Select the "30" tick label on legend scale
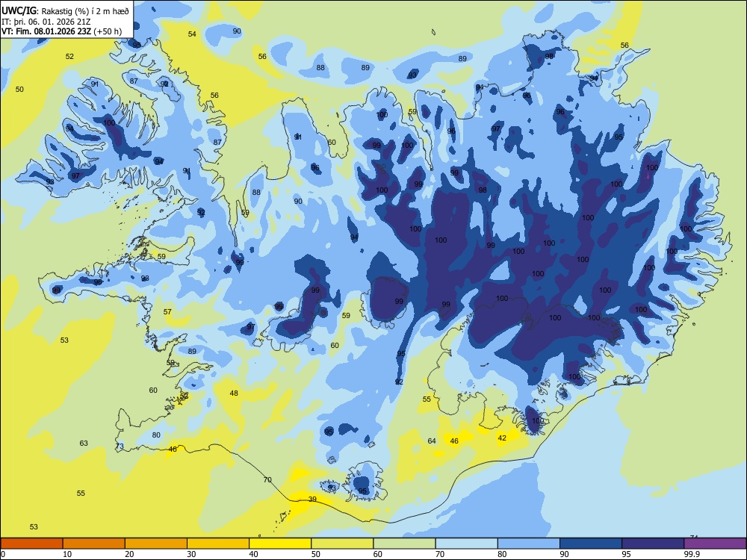The height and width of the screenshot is (560, 747). [x=191, y=554]
